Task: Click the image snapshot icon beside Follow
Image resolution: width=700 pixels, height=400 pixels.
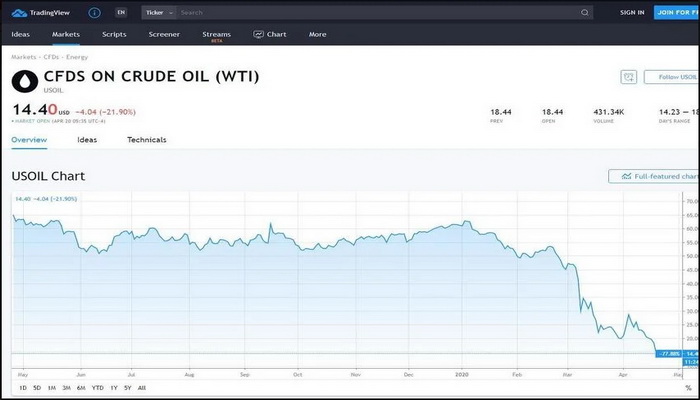Action: [628, 77]
